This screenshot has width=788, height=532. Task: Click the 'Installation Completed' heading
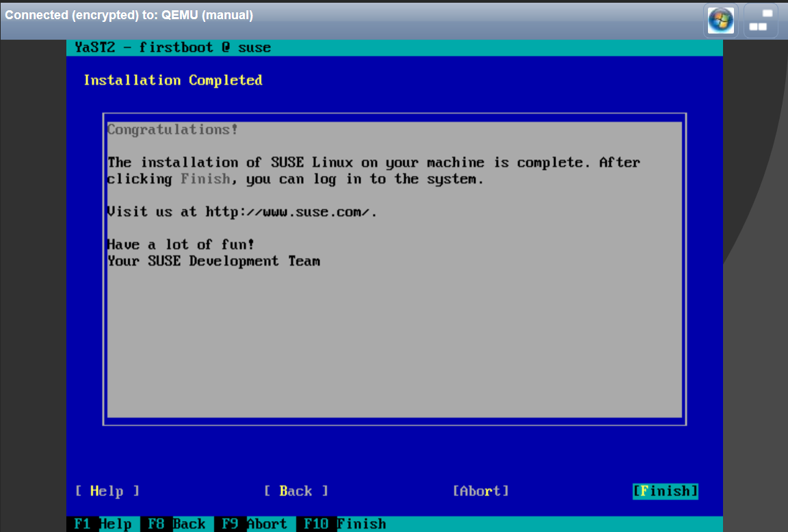(x=173, y=81)
